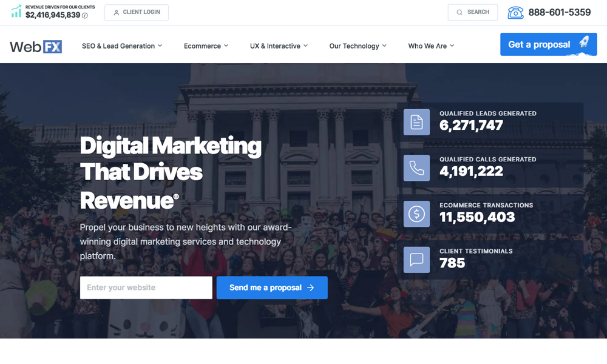Screen dimensions: 607x364
Task: Click the 785 client testimonials stat
Action: click(x=452, y=263)
